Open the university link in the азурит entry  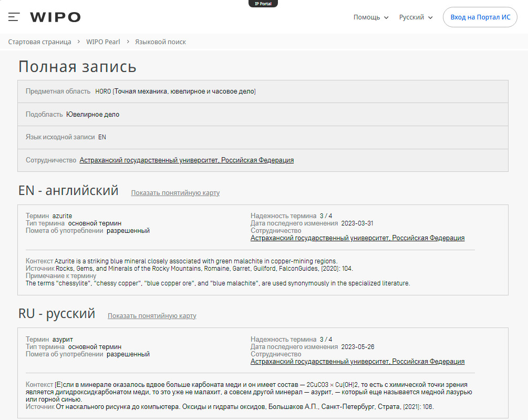coord(357,362)
